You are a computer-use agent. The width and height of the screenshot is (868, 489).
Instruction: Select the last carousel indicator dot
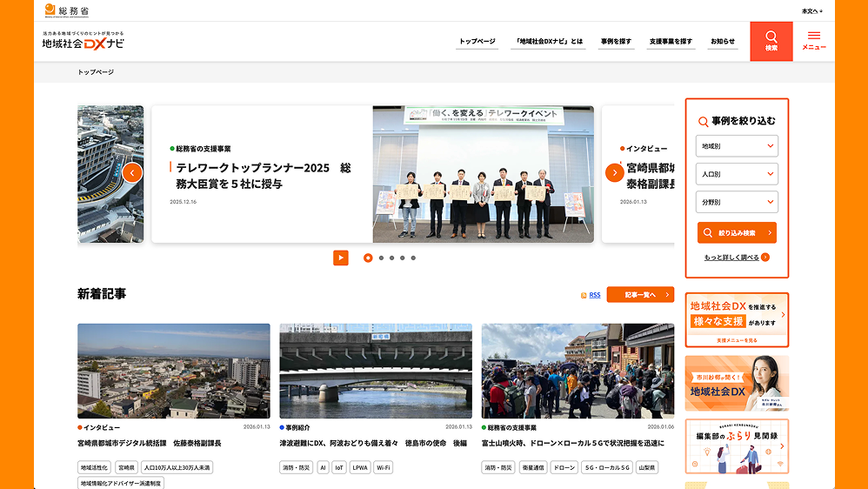click(413, 258)
